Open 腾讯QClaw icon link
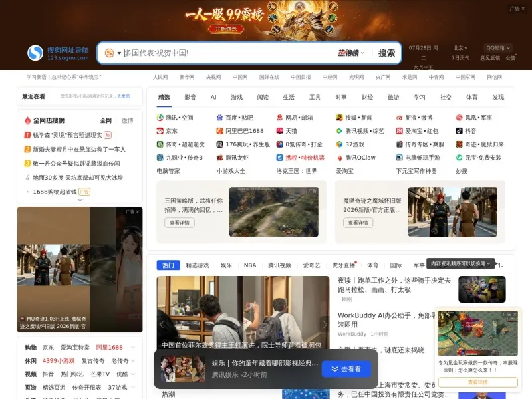Viewport: 532px width, 399px height. pyautogui.click(x=339, y=158)
